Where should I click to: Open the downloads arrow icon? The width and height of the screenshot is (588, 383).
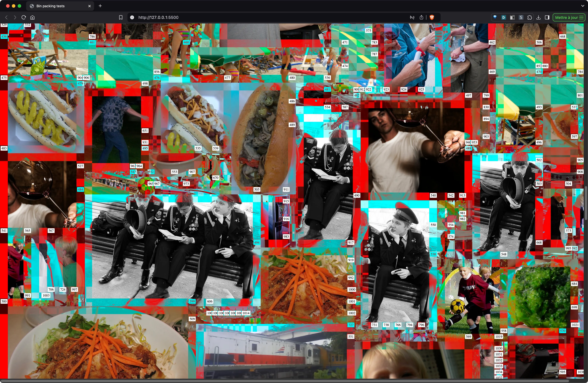click(538, 17)
